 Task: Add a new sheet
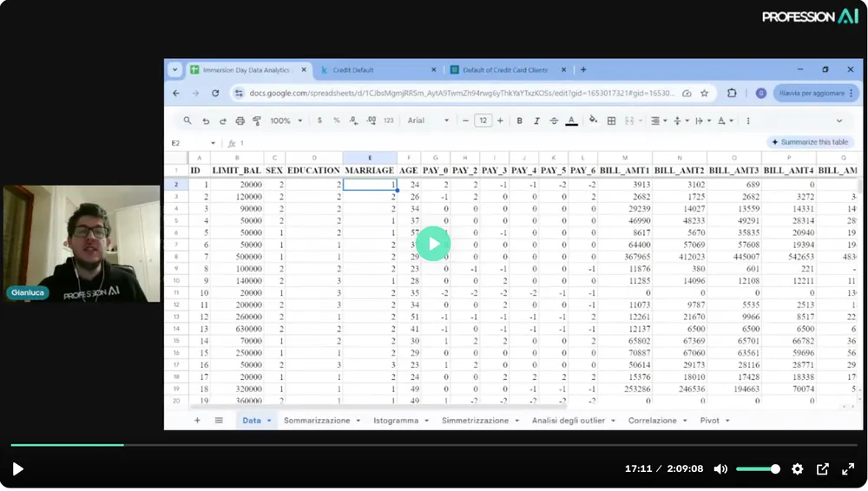tap(197, 421)
